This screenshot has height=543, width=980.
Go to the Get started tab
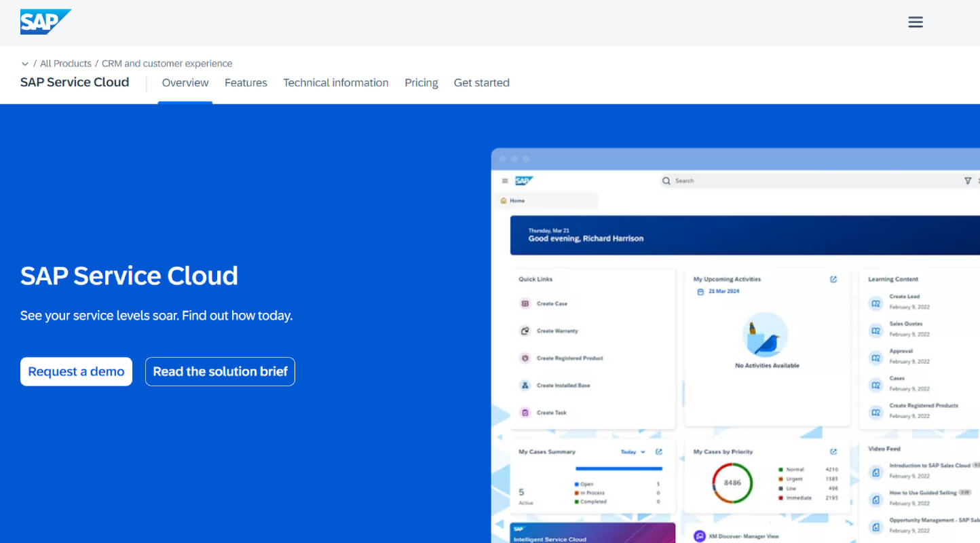pyautogui.click(x=482, y=83)
